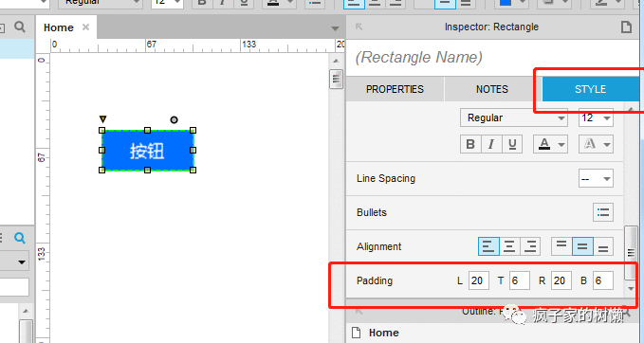
Task: Open the NOTES tab
Action: 492,89
